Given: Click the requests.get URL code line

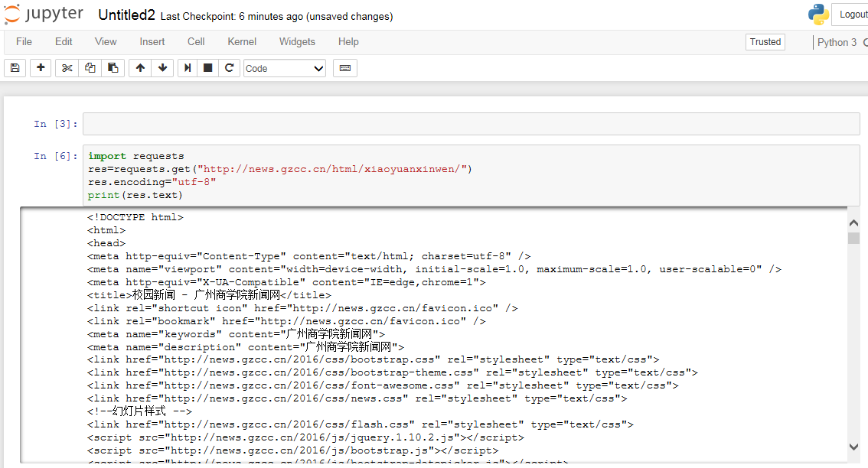Looking at the screenshot, I should tap(280, 169).
